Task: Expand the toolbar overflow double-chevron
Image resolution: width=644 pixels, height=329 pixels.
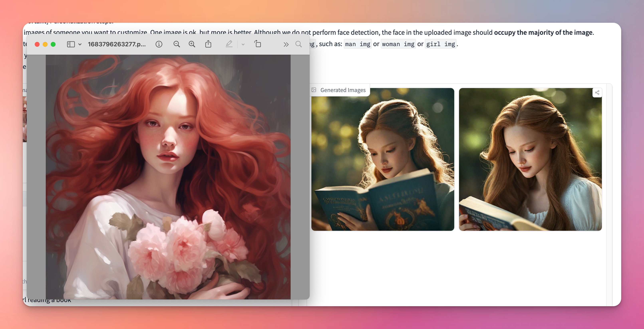Action: pyautogui.click(x=286, y=45)
